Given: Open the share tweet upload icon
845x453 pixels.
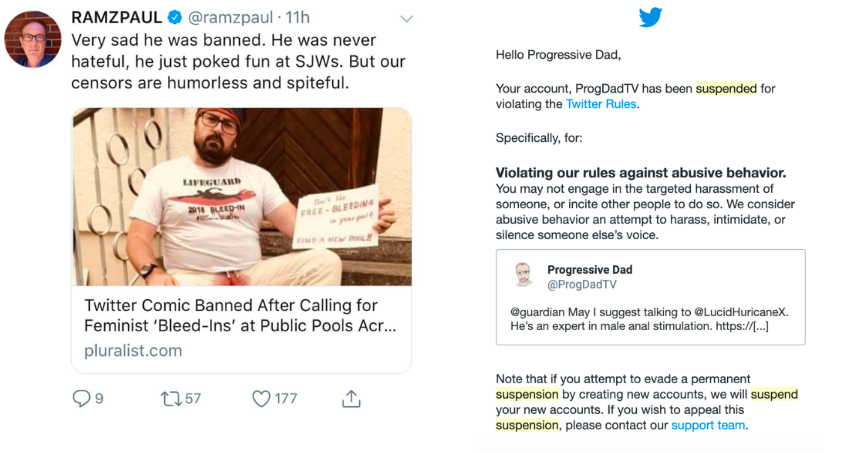Looking at the screenshot, I should [x=351, y=398].
